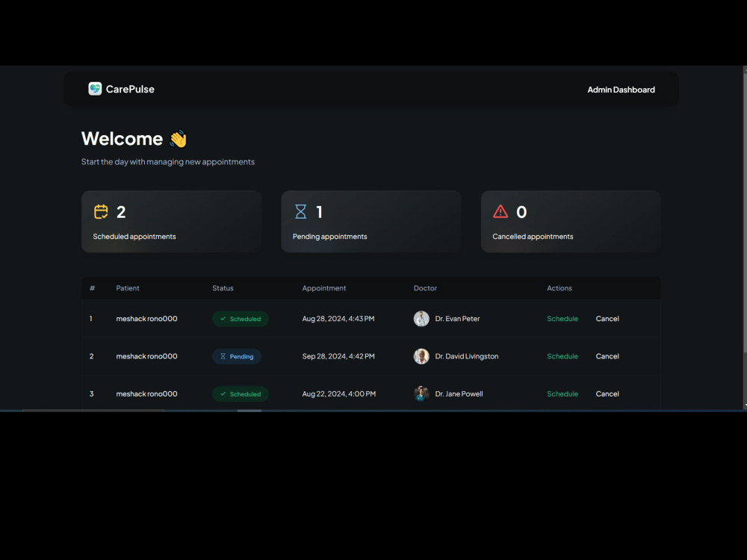Click the Dr. David Livingston name
The image size is (747, 560).
467,356
